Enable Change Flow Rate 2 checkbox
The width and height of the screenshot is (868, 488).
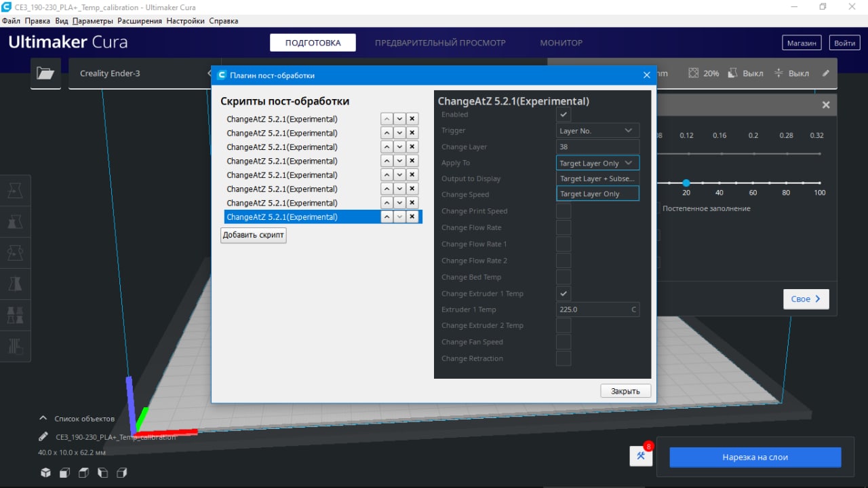564,261
